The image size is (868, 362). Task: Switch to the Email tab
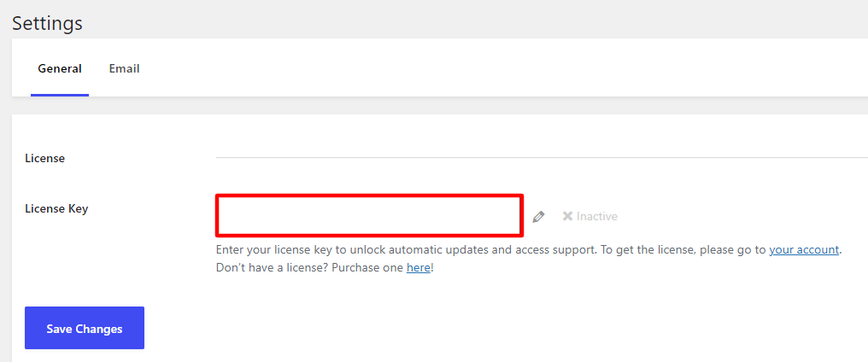point(124,68)
